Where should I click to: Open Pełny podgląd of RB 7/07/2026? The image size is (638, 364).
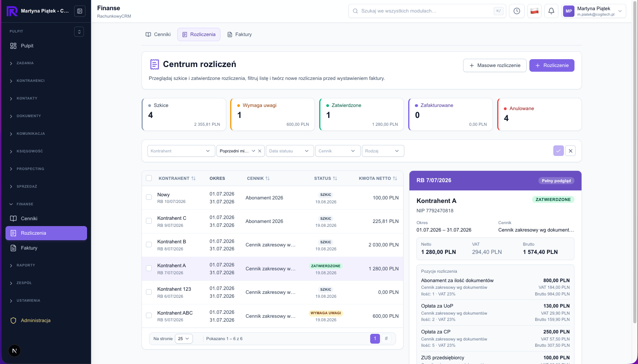click(556, 181)
